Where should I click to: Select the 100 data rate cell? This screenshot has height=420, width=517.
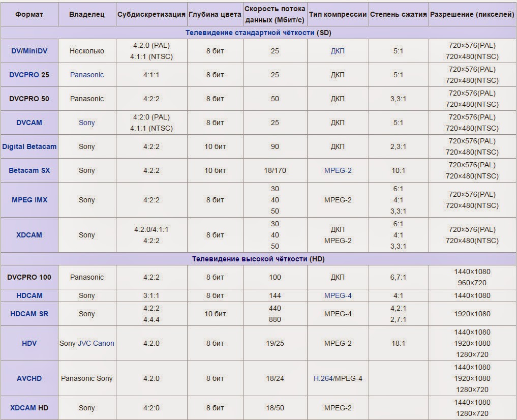click(275, 277)
